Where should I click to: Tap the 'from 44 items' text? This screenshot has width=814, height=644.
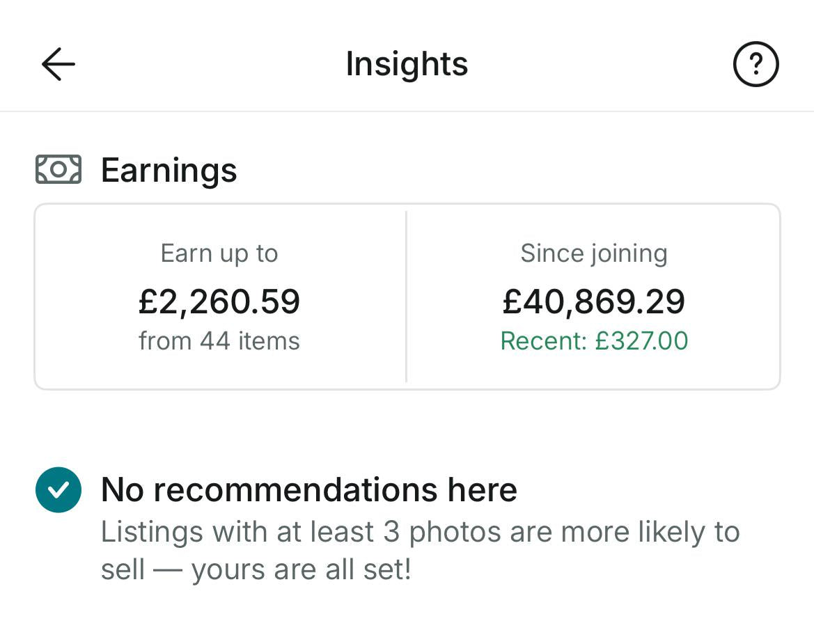point(219,341)
